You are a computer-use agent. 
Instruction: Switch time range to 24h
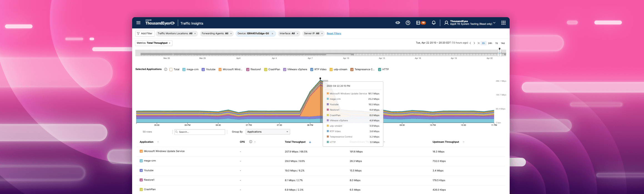coord(490,43)
